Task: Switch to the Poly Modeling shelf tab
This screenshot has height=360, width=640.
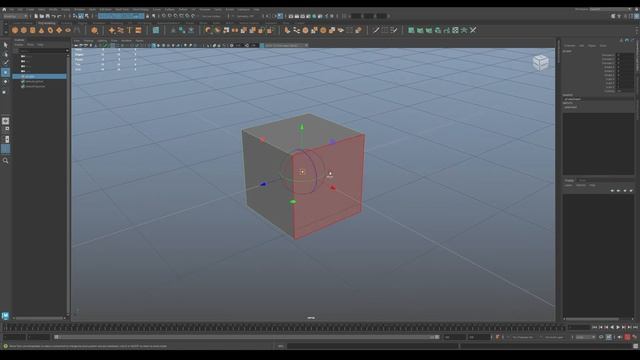Action: coord(47,23)
